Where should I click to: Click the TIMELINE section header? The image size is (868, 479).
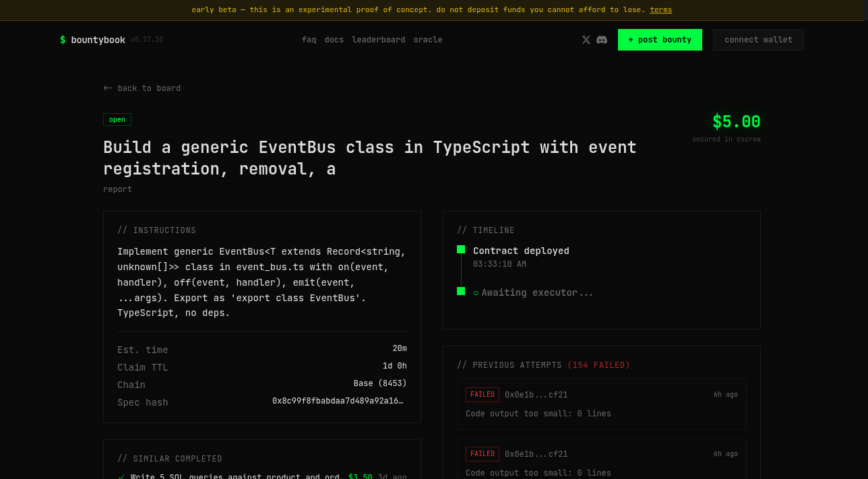pyautogui.click(x=485, y=230)
